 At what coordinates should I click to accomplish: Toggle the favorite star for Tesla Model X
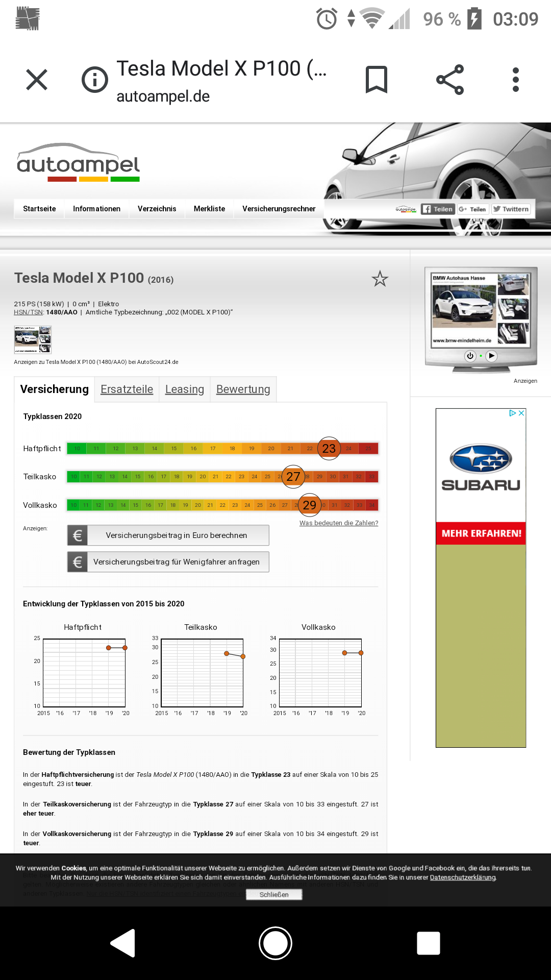coord(380,279)
